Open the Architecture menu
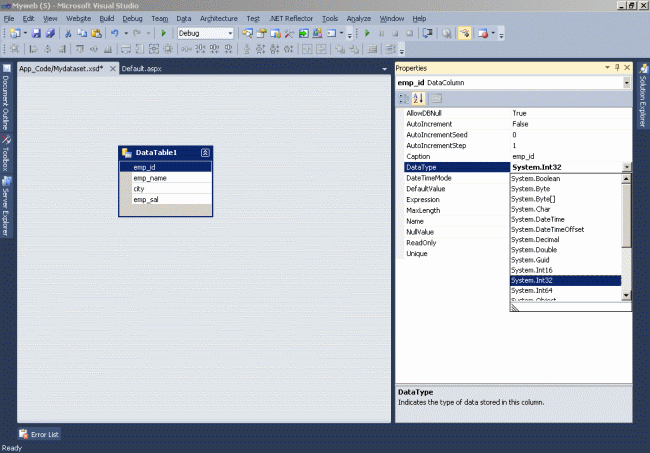 point(218,19)
